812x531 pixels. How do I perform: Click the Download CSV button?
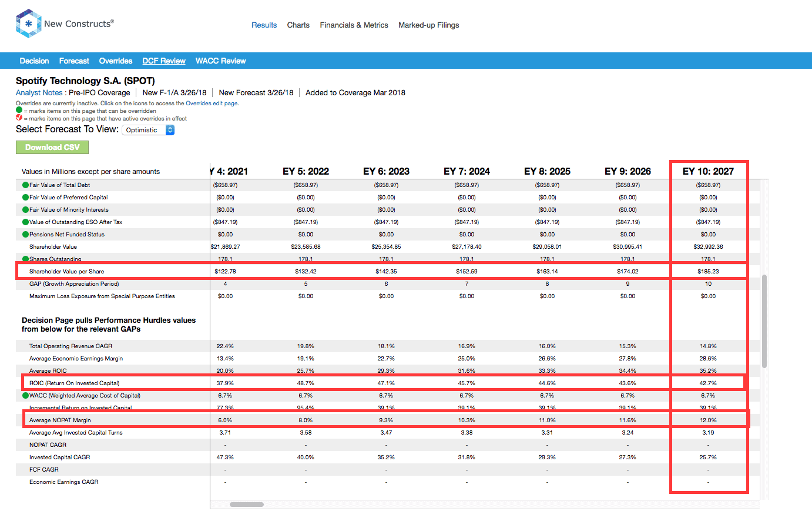[52, 147]
